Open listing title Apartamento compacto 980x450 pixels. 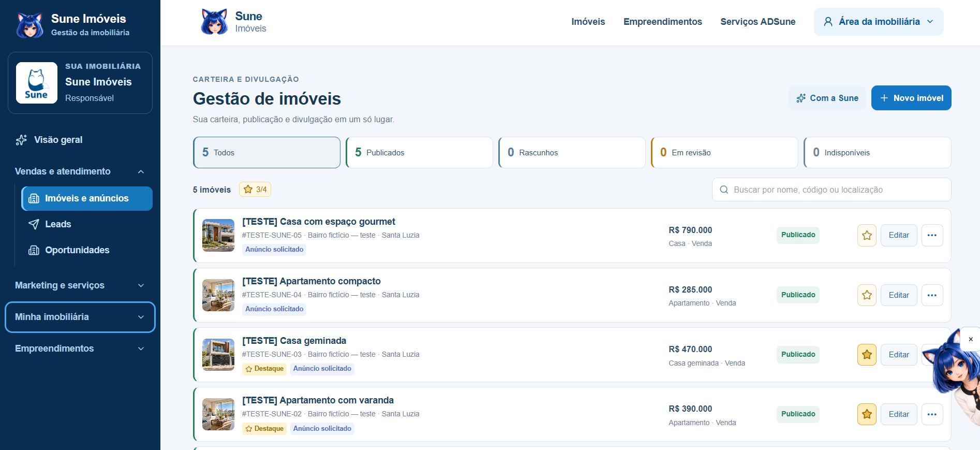[x=311, y=281]
